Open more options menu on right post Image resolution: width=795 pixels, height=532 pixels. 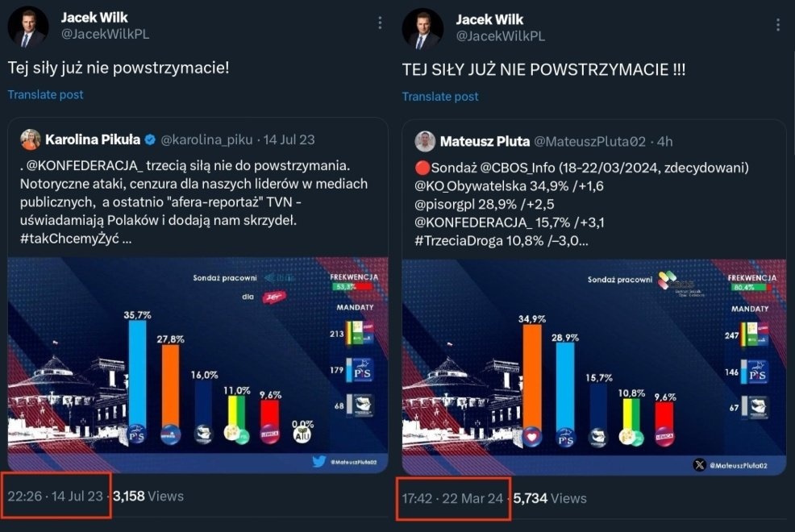pyautogui.click(x=777, y=24)
